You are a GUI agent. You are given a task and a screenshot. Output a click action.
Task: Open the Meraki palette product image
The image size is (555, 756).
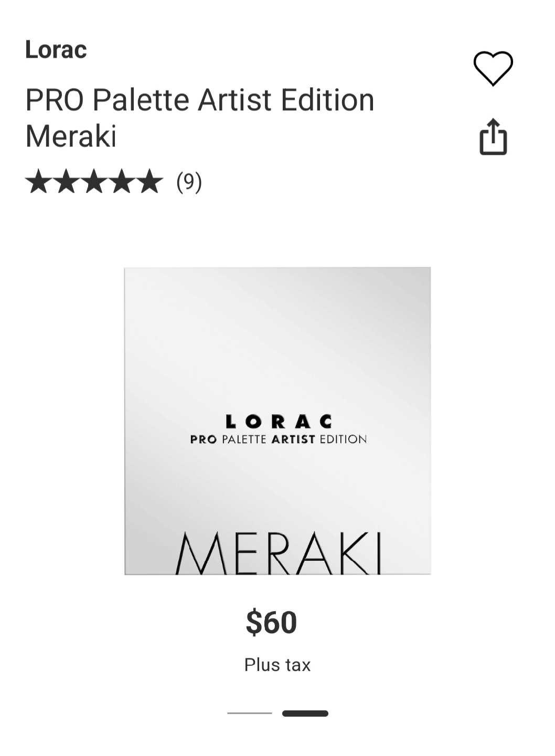[277, 421]
